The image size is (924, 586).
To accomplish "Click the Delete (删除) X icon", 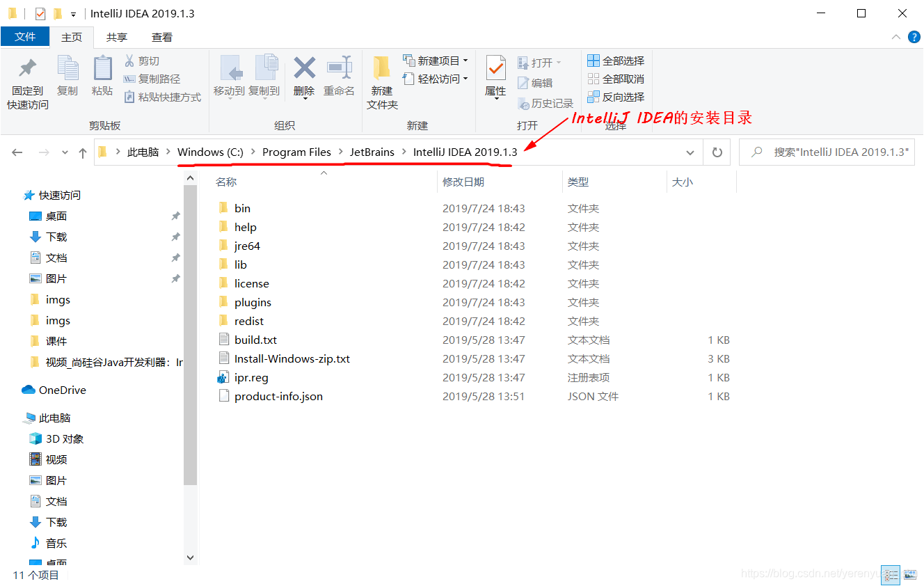I will coord(304,68).
